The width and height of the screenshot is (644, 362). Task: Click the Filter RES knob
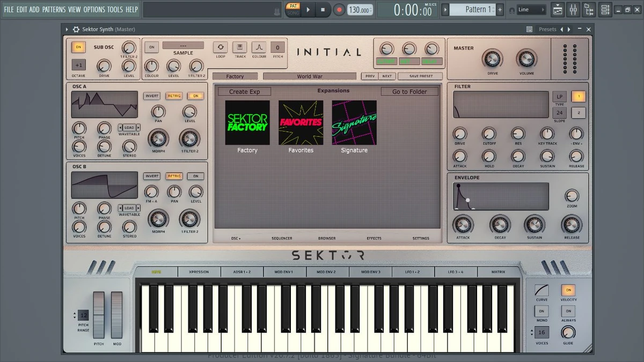[518, 134]
